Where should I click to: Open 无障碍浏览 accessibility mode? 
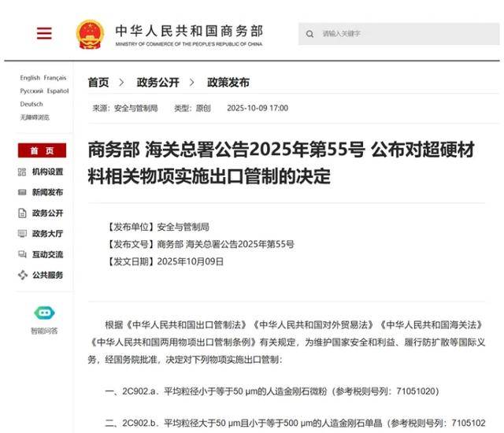[x=35, y=117]
